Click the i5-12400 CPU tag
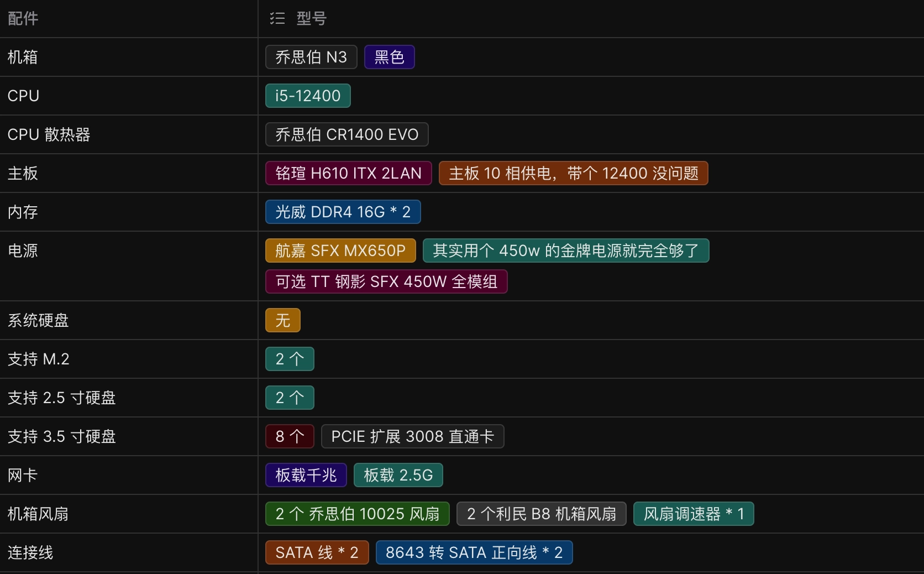 (308, 96)
